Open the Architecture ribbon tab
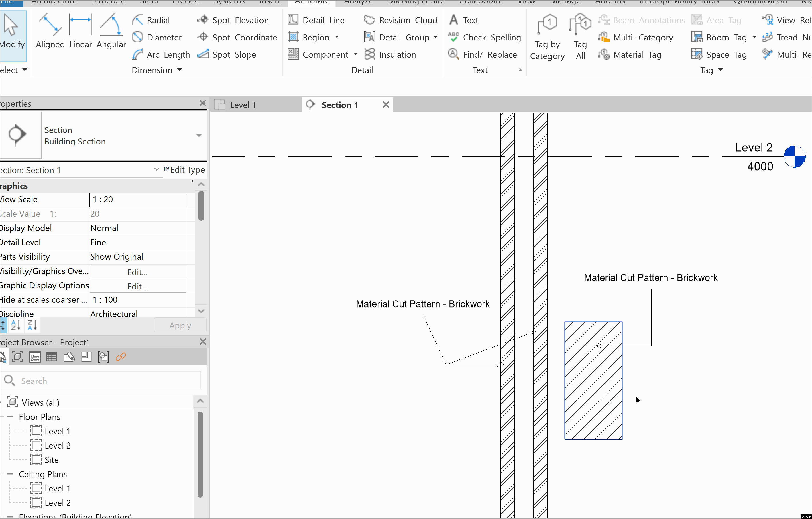Viewport: 812px width, 519px height. tap(54, 2)
